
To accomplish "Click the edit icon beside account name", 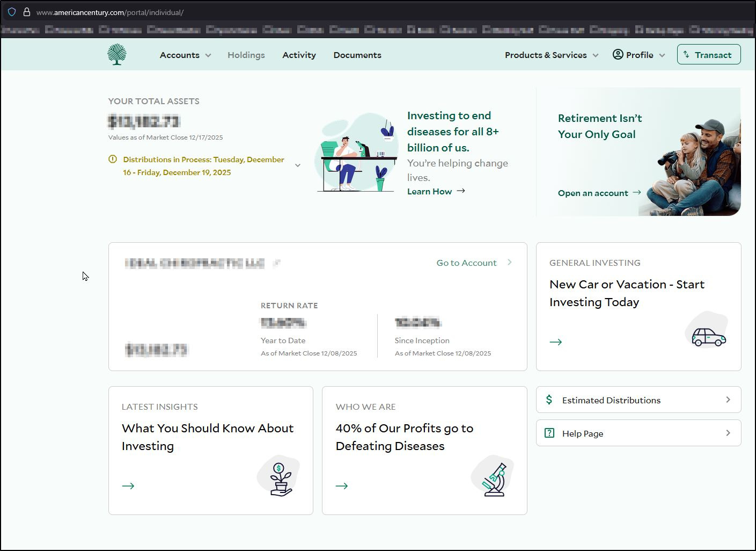I will [277, 263].
